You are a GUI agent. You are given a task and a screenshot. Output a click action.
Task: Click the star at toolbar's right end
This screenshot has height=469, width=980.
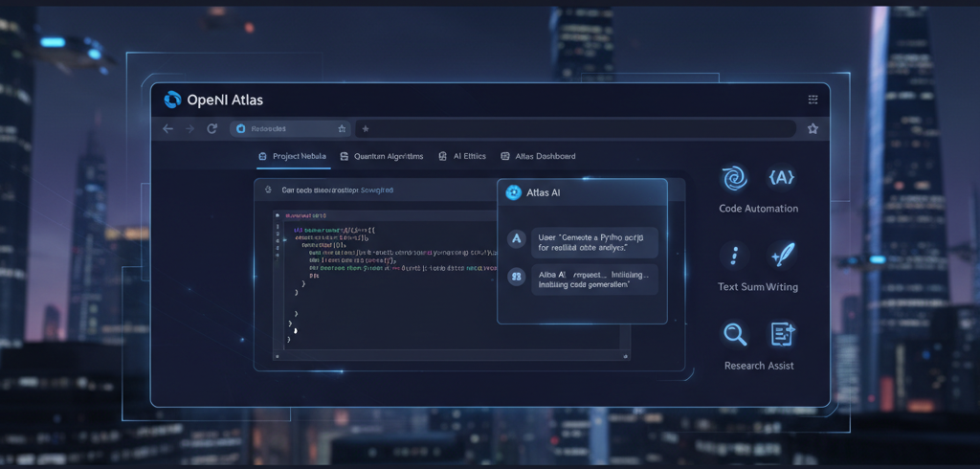point(813,128)
